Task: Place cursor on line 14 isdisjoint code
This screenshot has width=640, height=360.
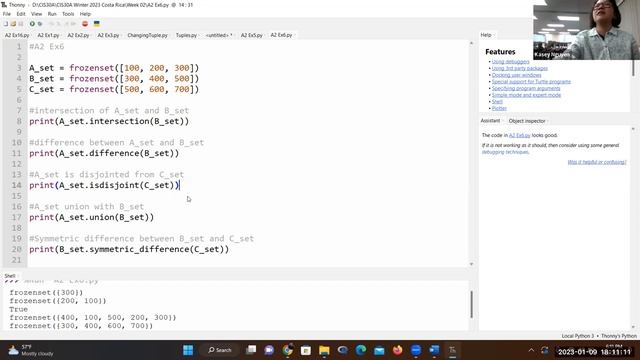Action: coord(104,185)
